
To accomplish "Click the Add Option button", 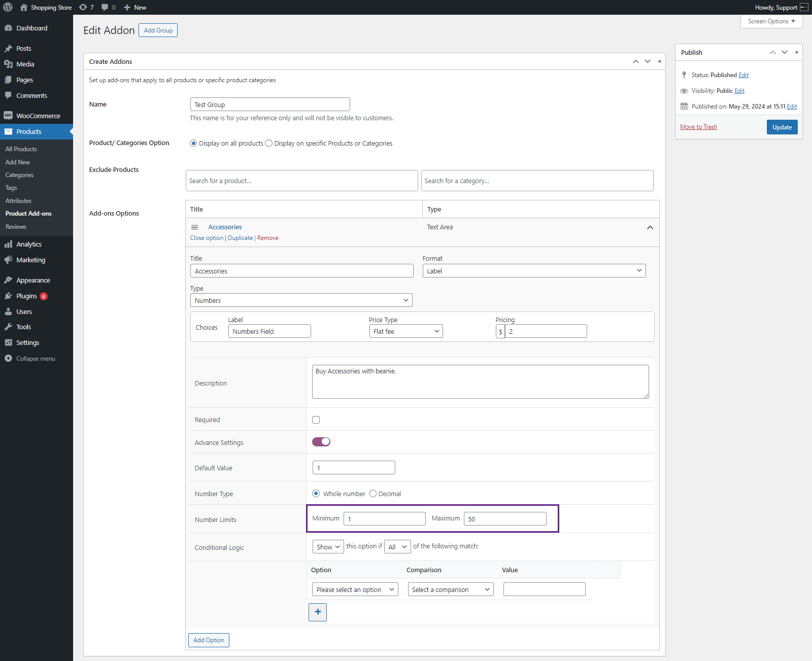I will point(209,640).
